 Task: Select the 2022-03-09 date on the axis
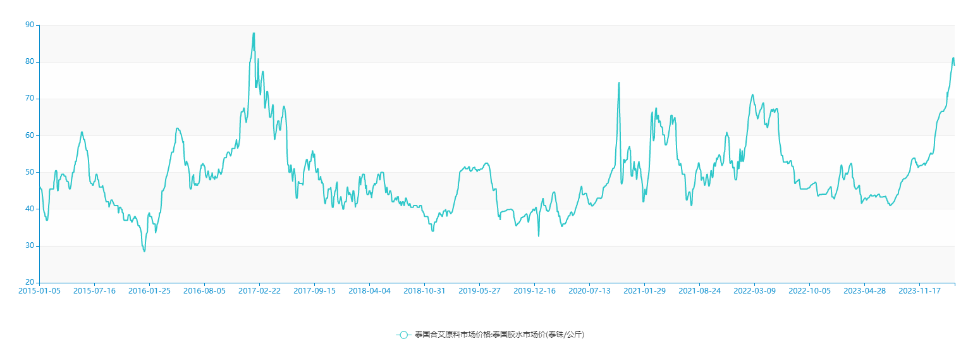(x=754, y=291)
